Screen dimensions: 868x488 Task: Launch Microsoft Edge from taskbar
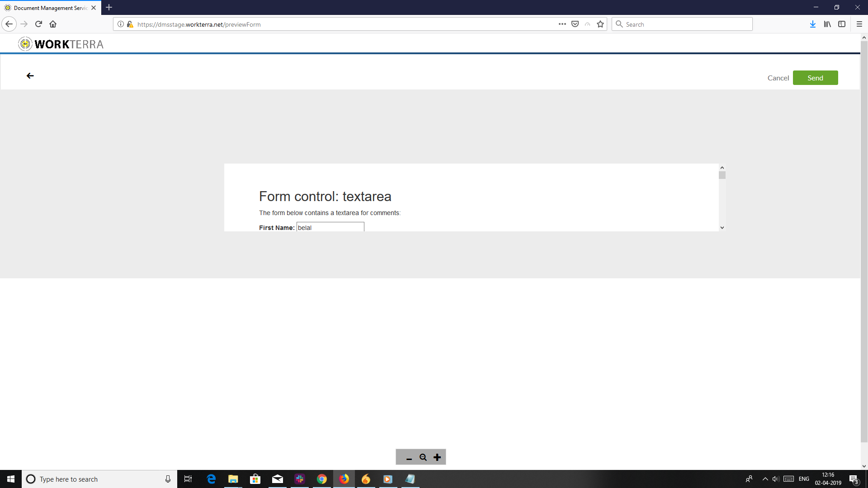coord(211,479)
